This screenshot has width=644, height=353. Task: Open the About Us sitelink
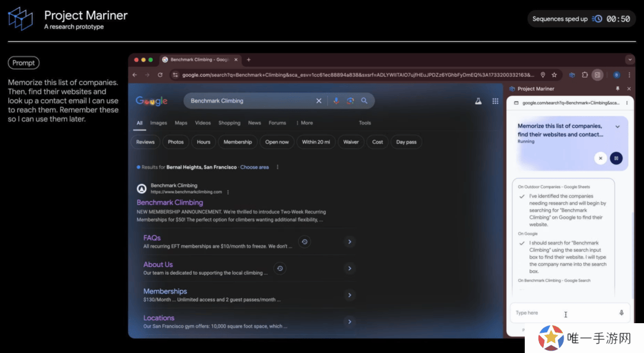coord(158,264)
